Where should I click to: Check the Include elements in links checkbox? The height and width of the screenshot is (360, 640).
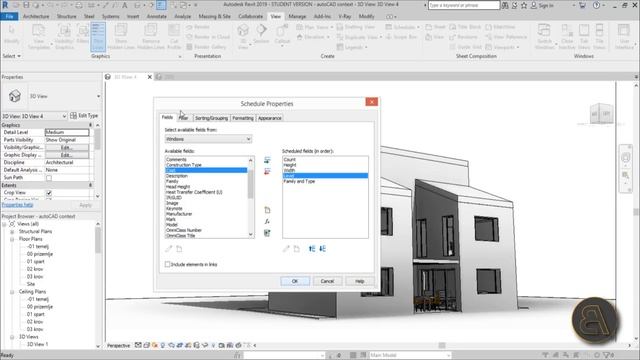point(167,264)
